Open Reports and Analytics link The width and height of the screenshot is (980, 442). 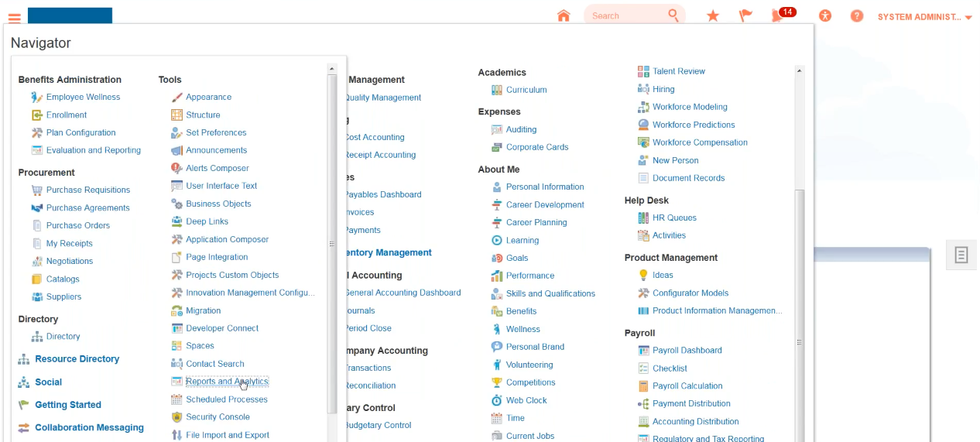coord(226,382)
